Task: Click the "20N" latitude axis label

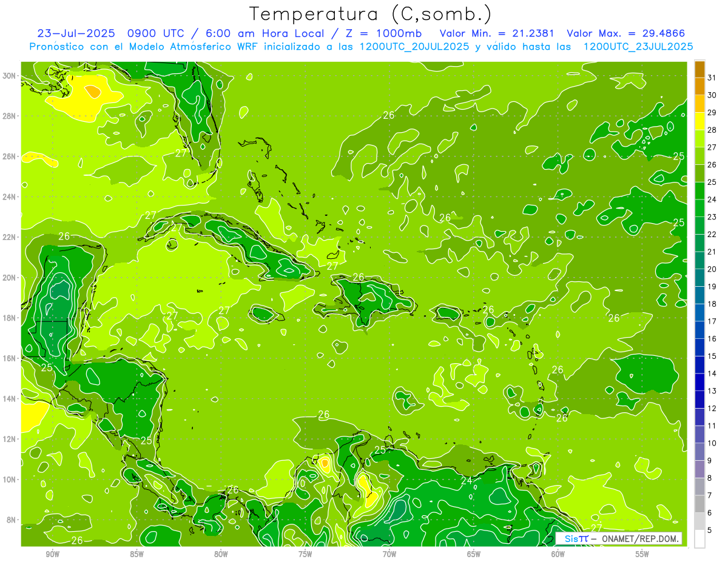Action: tap(9, 278)
